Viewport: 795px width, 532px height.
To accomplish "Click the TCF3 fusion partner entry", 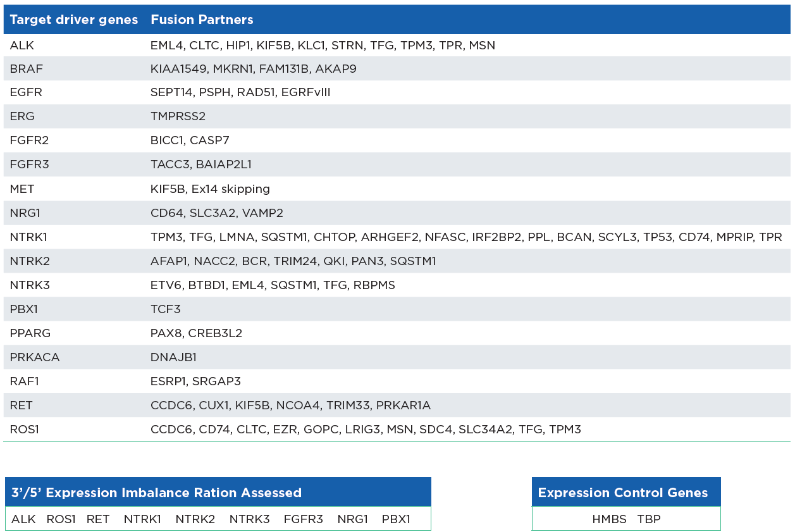I will 166,309.
